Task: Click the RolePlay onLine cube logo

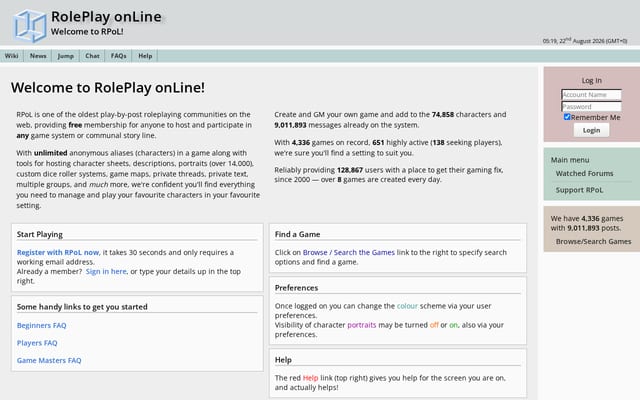Action: [29, 26]
